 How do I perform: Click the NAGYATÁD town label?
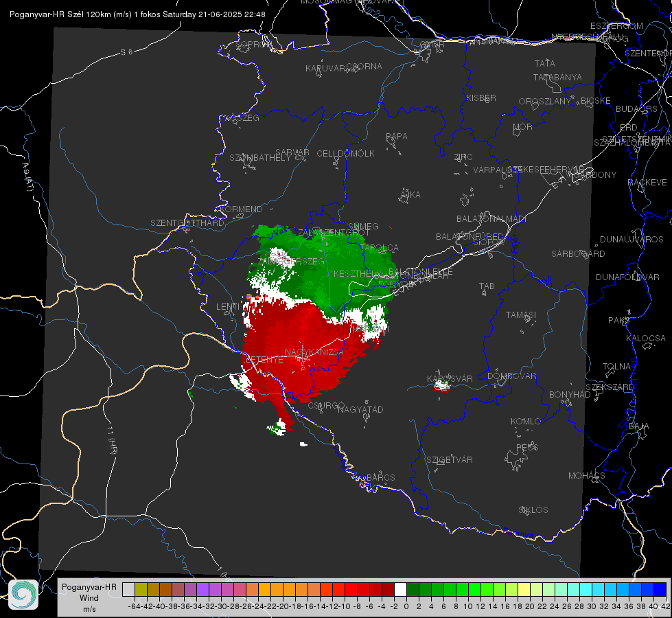(360, 409)
